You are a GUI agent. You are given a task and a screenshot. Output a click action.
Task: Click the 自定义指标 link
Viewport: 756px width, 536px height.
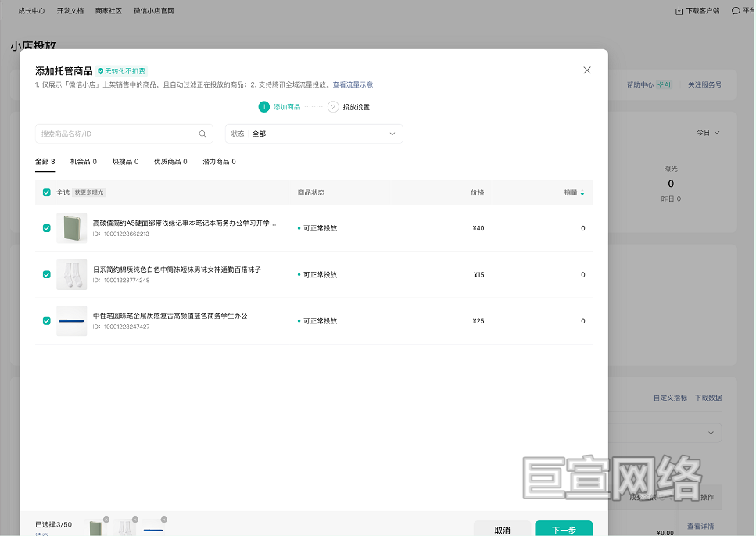click(670, 398)
